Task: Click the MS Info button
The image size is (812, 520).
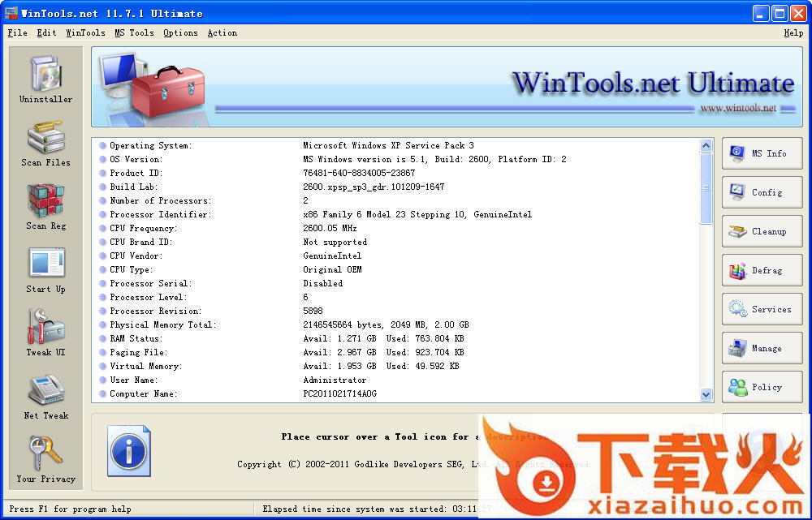Action: click(762, 153)
